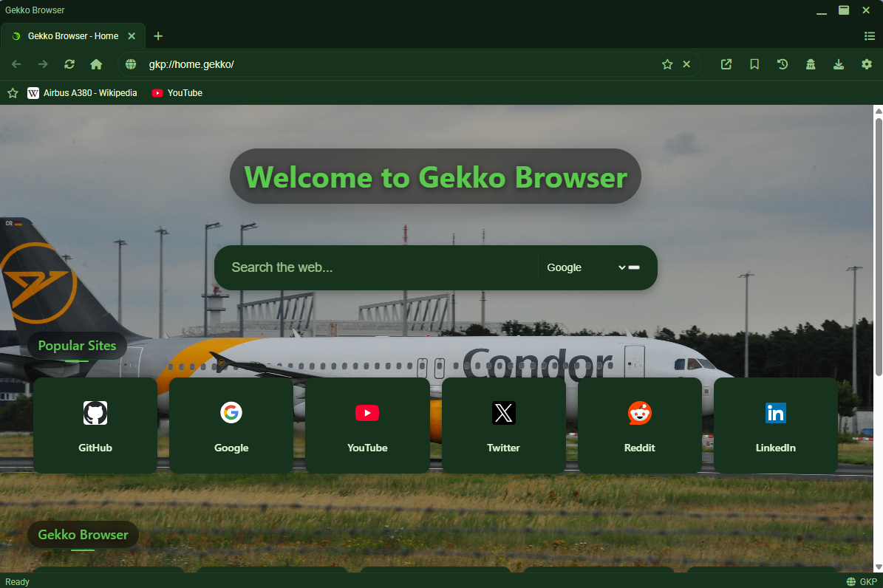Open the LinkedIn popular site tile
This screenshot has width=883, height=588.
click(x=775, y=425)
